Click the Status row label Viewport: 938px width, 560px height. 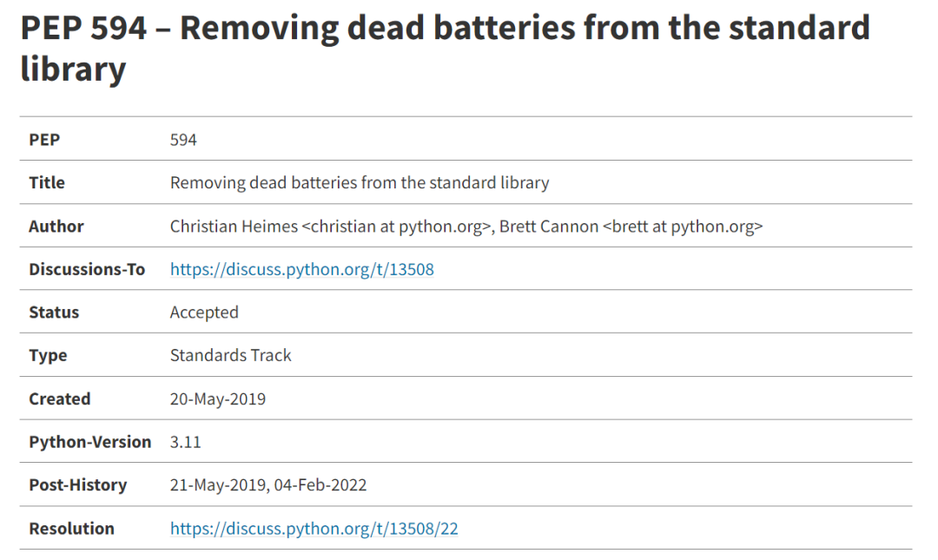click(x=54, y=313)
